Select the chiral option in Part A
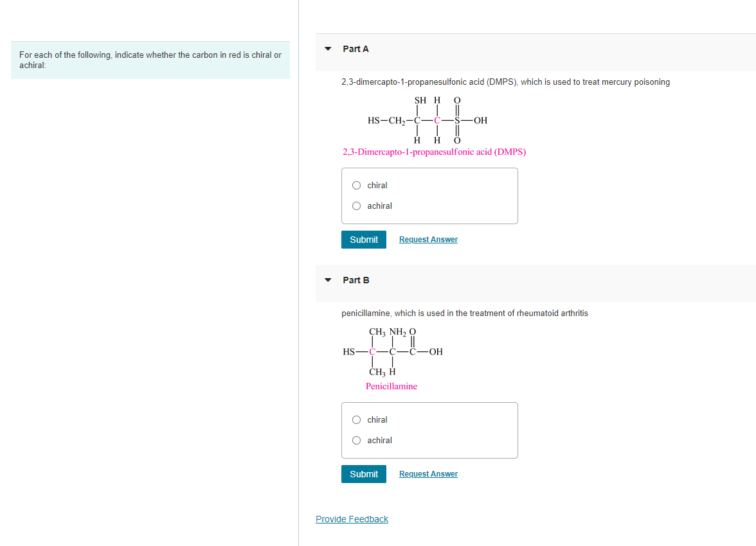Viewport: 756px width, 546px height. point(356,185)
